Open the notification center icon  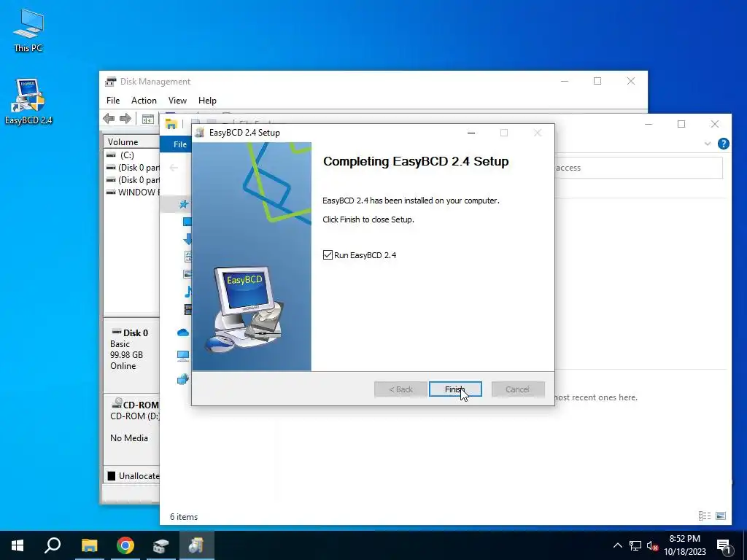(x=724, y=545)
